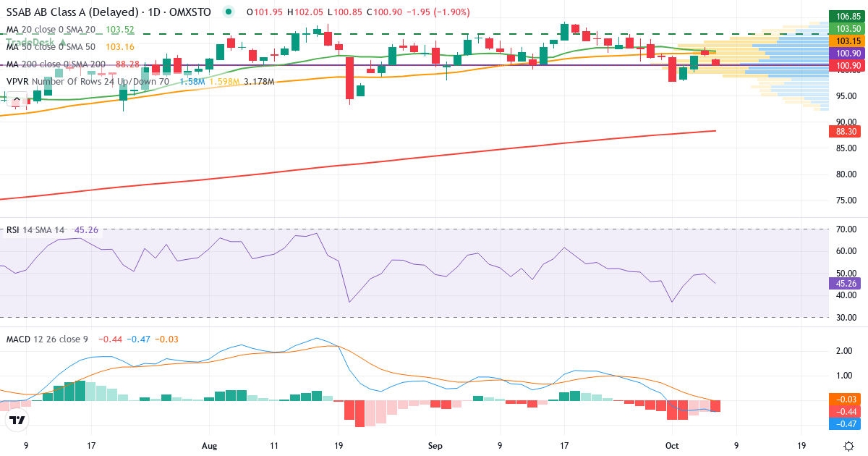Screen dimensions: 868x456
Task: Click the -0.03 MACD histogram axis label
Action: click(x=846, y=399)
